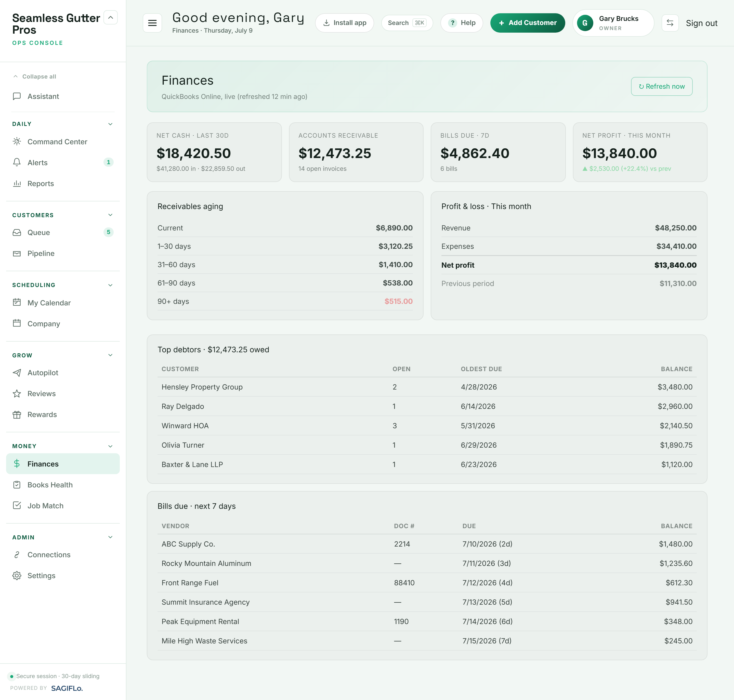734x700 pixels.
Task: Open Books Health page
Action: (63, 484)
